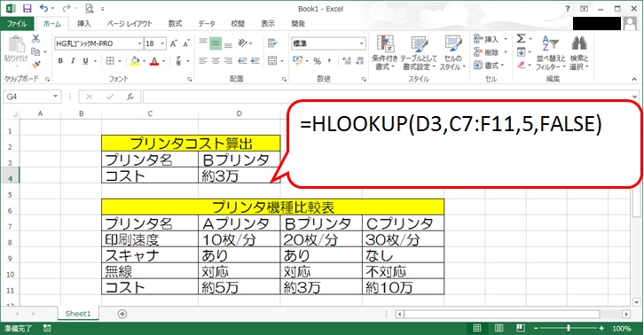Click the Fill down icon
Image resolution: width=644 pixels, height=335 pixels.
coord(521,52)
